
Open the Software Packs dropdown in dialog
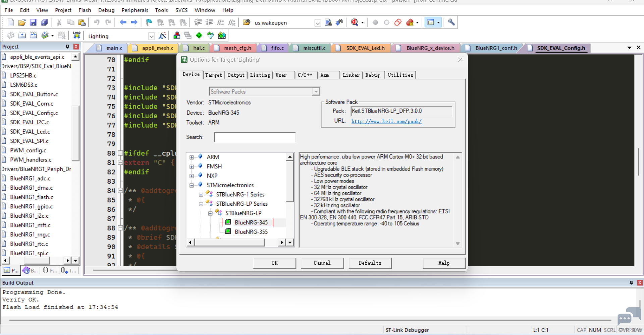[316, 91]
